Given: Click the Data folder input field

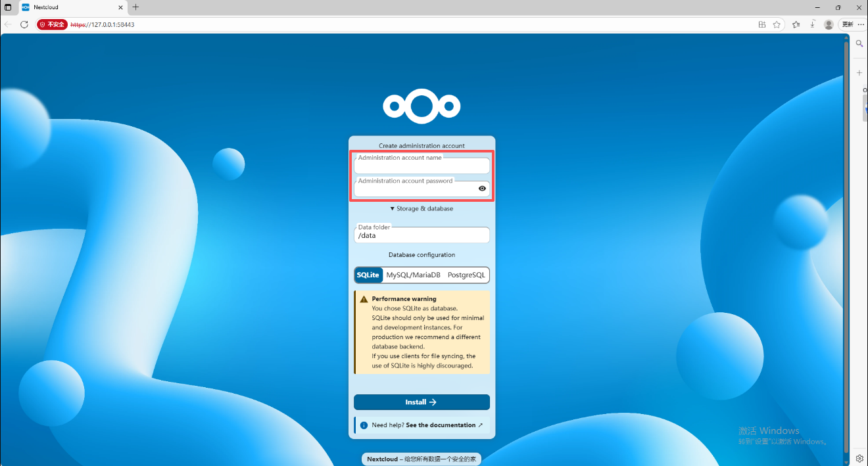Looking at the screenshot, I should pos(422,235).
